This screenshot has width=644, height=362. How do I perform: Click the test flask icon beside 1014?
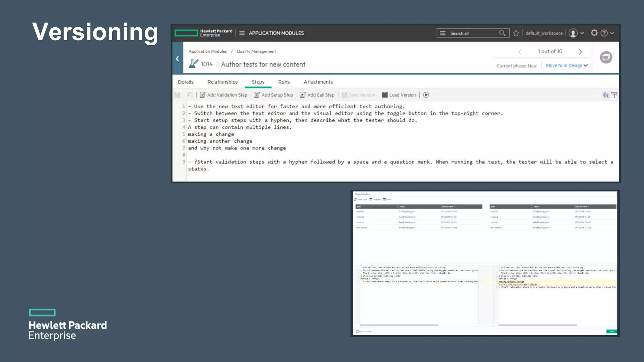193,63
